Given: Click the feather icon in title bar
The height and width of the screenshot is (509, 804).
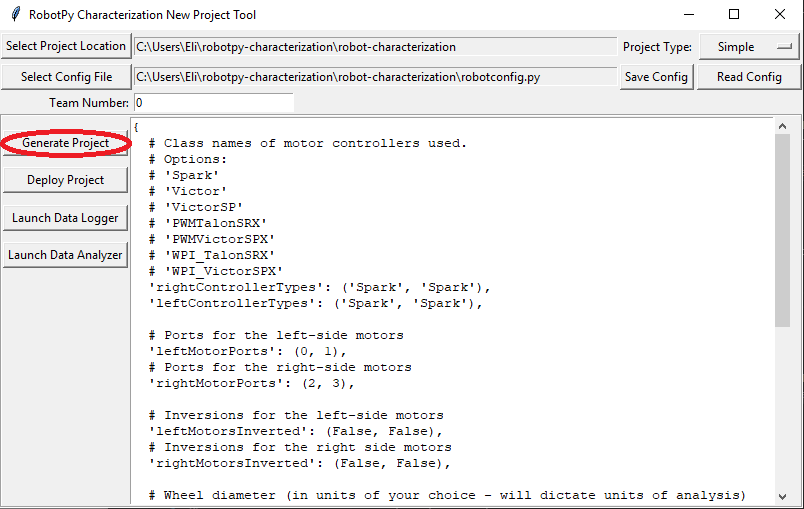Looking at the screenshot, I should click(16, 14).
